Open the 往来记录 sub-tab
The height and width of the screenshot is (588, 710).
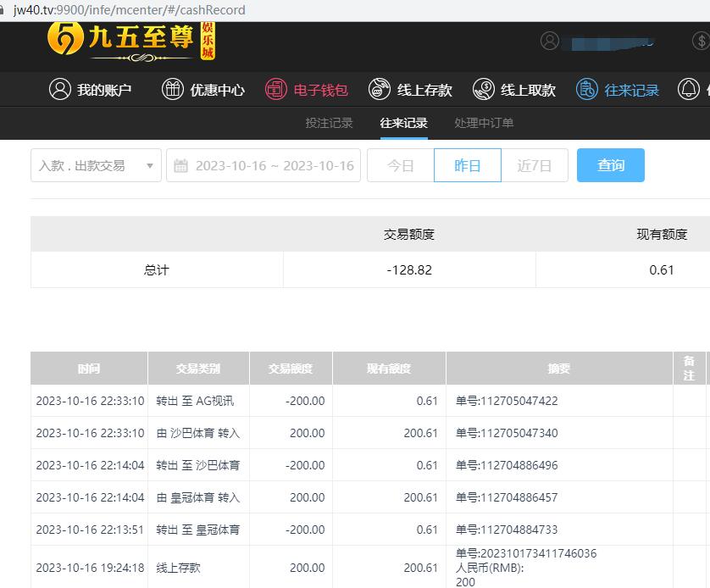click(403, 123)
